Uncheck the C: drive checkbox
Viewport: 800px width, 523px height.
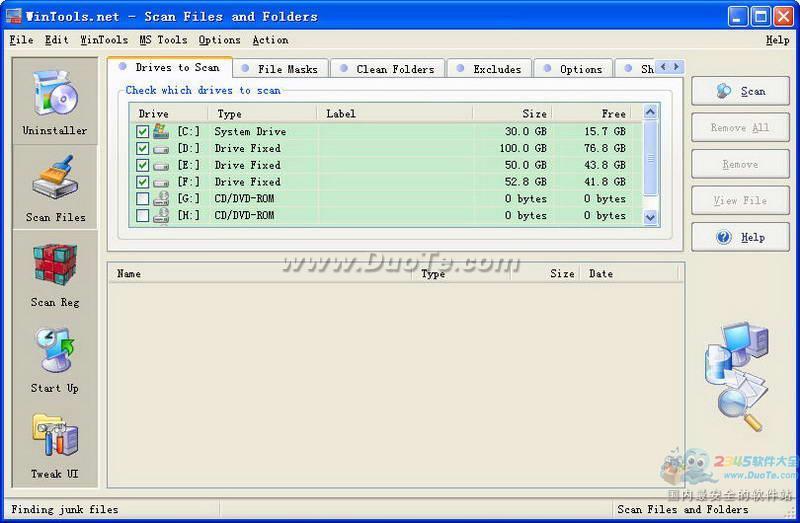tap(143, 132)
